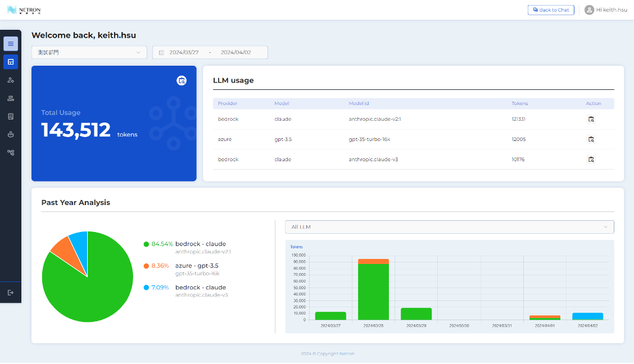
Task: Click the green bedrock claude-v2:1 legend dot
Action: (146, 244)
